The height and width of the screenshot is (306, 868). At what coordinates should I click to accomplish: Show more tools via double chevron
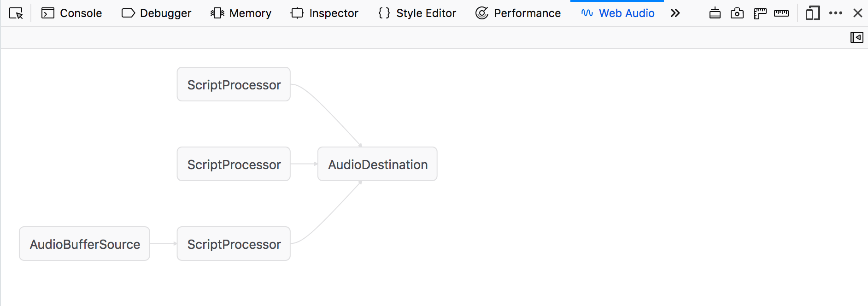pyautogui.click(x=675, y=13)
